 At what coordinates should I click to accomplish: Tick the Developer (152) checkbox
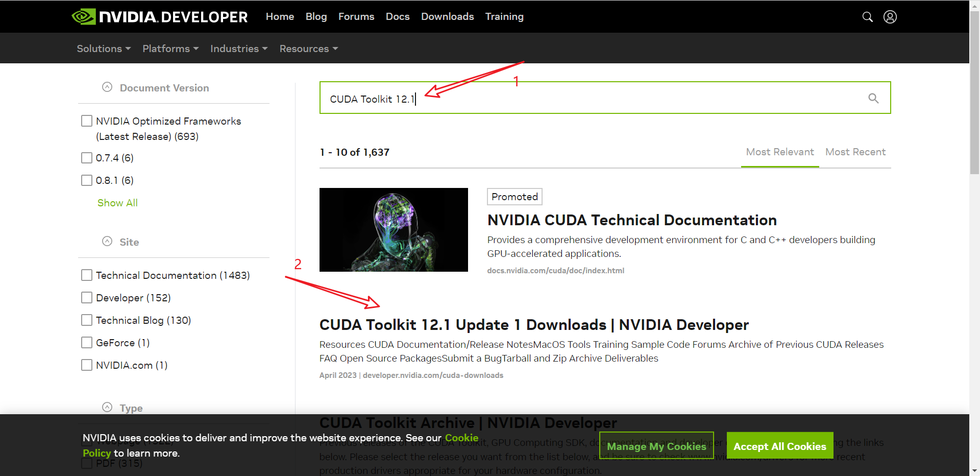(87, 298)
